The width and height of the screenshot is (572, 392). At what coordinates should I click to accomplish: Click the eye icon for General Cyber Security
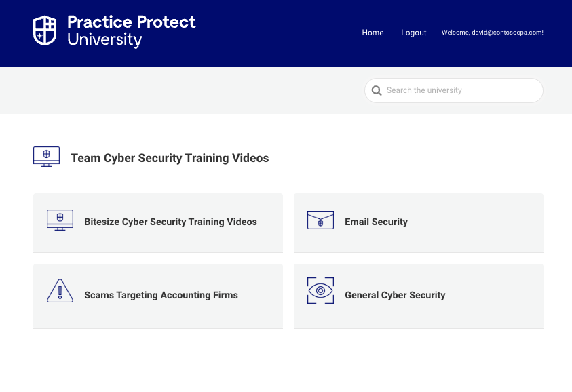(320, 291)
